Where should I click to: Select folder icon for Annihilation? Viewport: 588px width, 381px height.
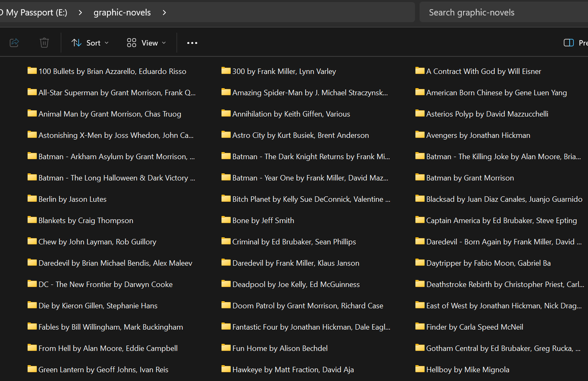coord(226,114)
